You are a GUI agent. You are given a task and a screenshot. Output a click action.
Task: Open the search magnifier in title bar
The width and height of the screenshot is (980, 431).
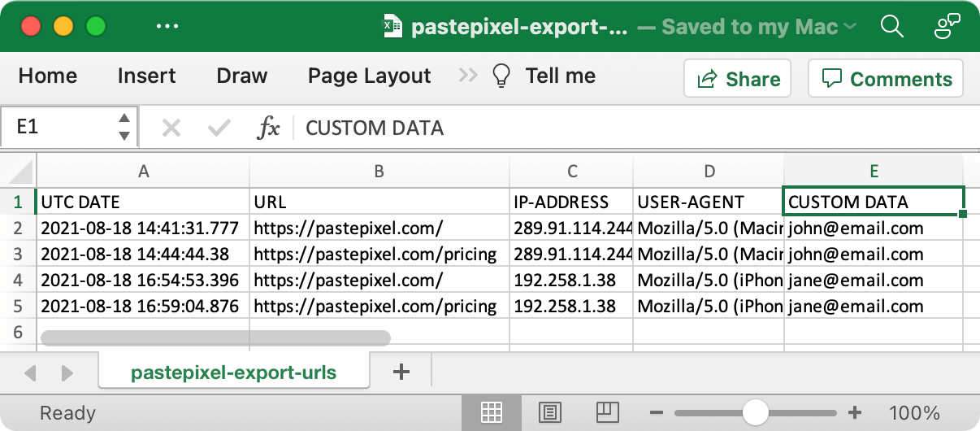tap(892, 27)
